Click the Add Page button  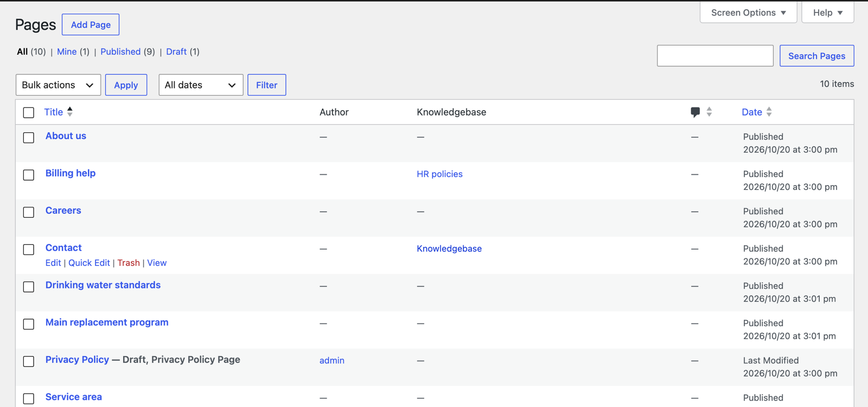pyautogui.click(x=91, y=24)
